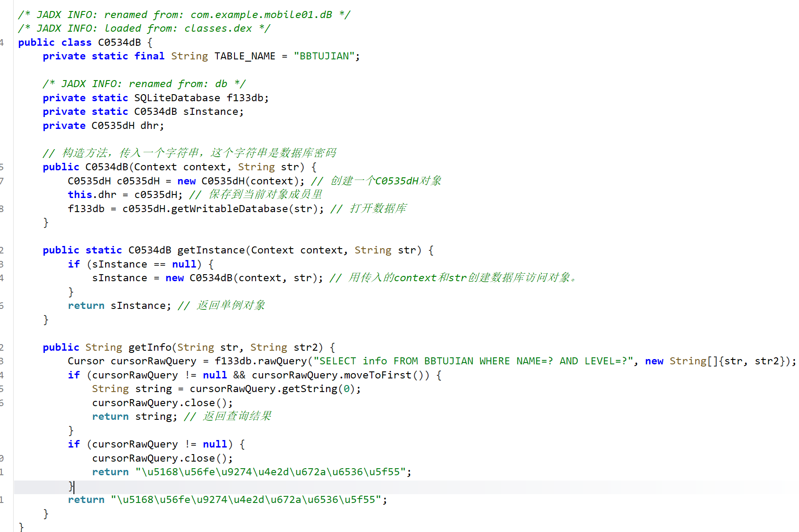Click 'new String[]{str, str2}' array argument

(715, 361)
